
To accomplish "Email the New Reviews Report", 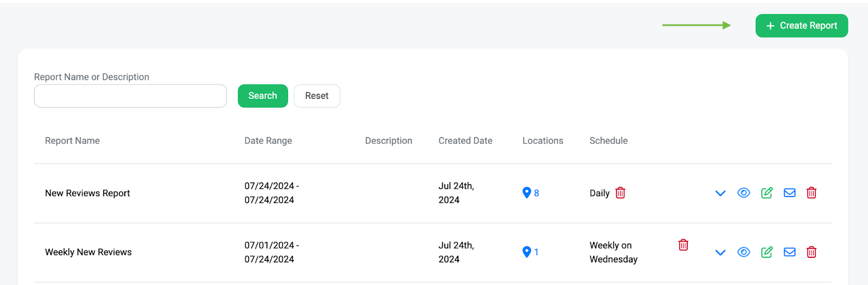I will [x=789, y=193].
